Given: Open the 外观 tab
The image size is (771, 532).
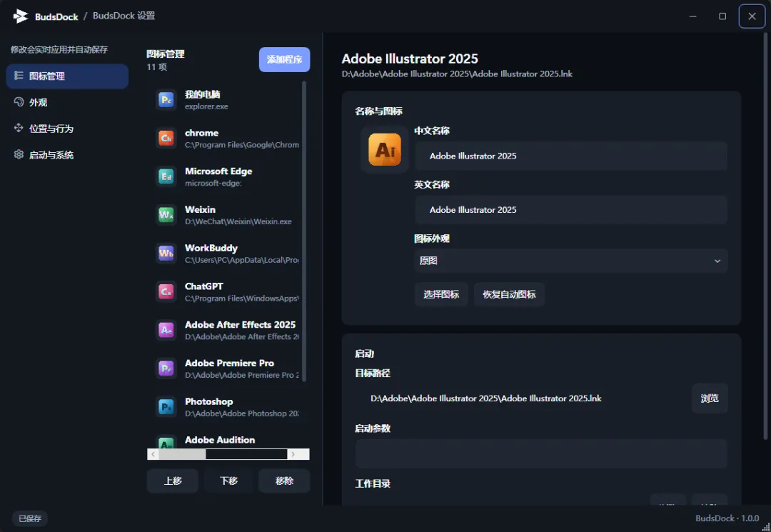Looking at the screenshot, I should pyautogui.click(x=67, y=102).
